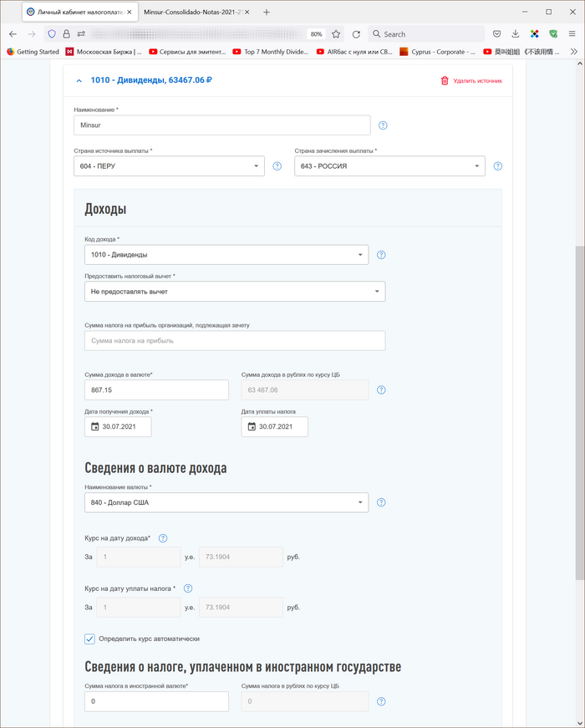This screenshot has height=728, width=585.
Task: Collapse the 1010 - Дивиденды section chevron
Action: (79, 81)
